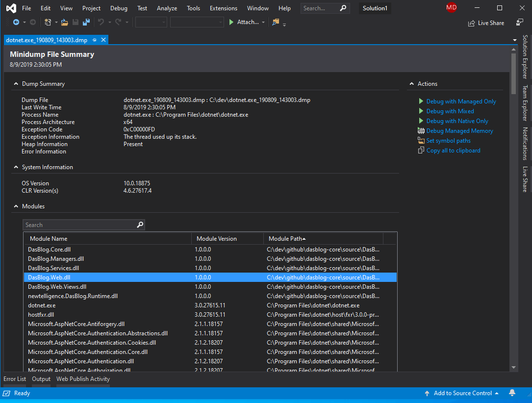Image resolution: width=532 pixels, height=403 pixels.
Task: Open the Attach dropdown arrow
Action: point(263,23)
